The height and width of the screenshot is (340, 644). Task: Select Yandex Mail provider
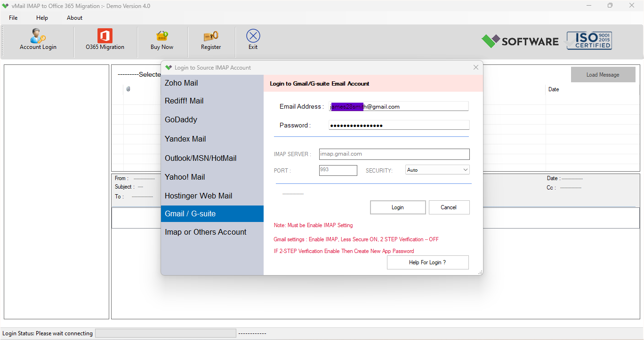pyautogui.click(x=212, y=139)
